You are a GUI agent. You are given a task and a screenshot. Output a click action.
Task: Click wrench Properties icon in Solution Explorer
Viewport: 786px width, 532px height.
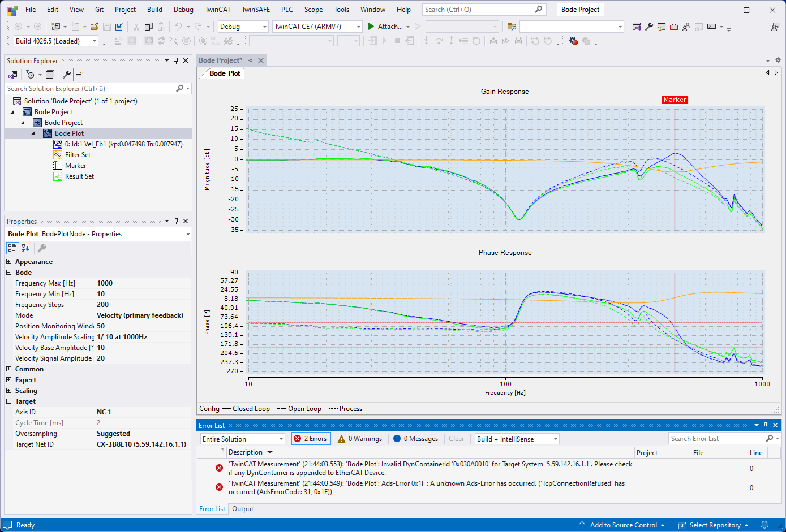tap(66, 75)
